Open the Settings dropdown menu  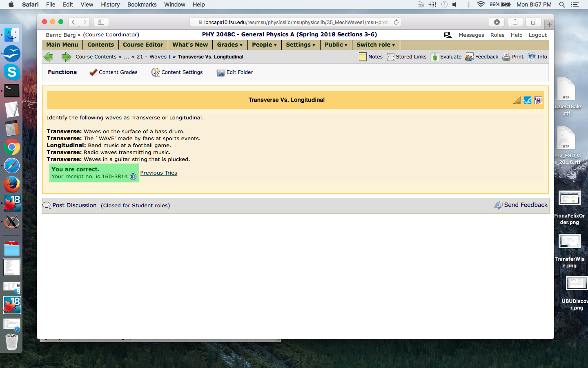pyautogui.click(x=301, y=45)
